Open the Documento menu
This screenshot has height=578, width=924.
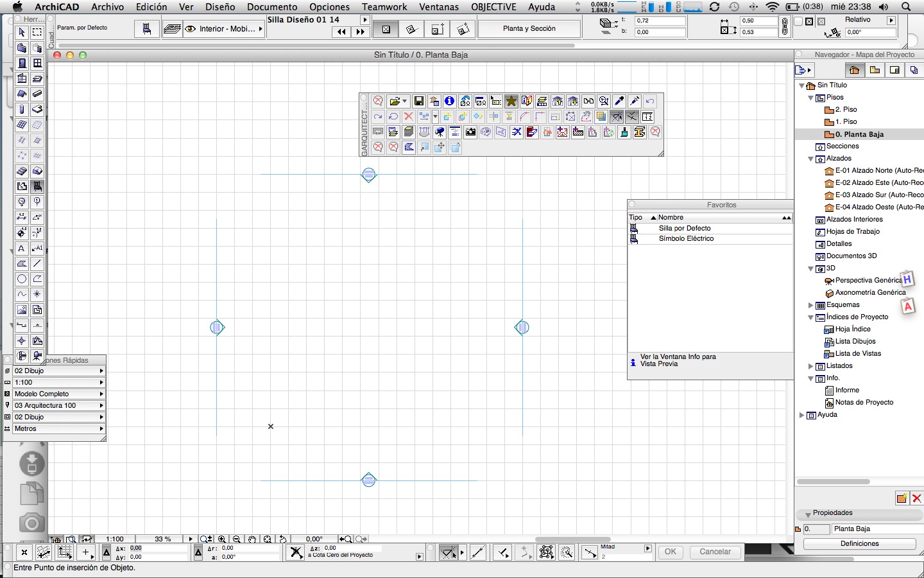[x=272, y=7]
